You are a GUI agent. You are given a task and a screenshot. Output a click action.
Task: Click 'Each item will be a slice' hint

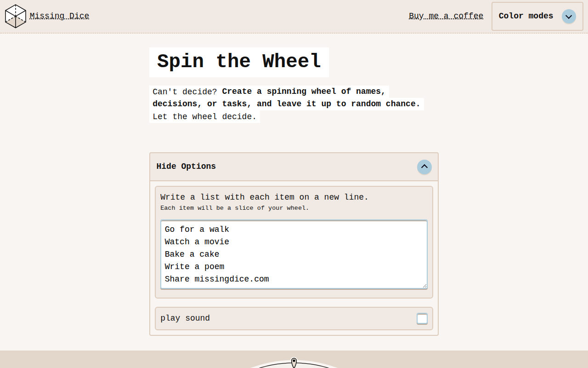pyautogui.click(x=235, y=208)
